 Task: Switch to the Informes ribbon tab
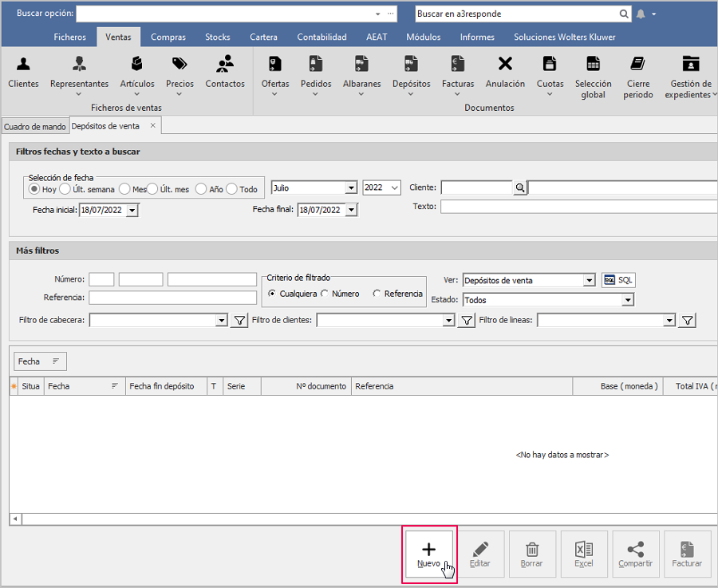click(x=477, y=37)
